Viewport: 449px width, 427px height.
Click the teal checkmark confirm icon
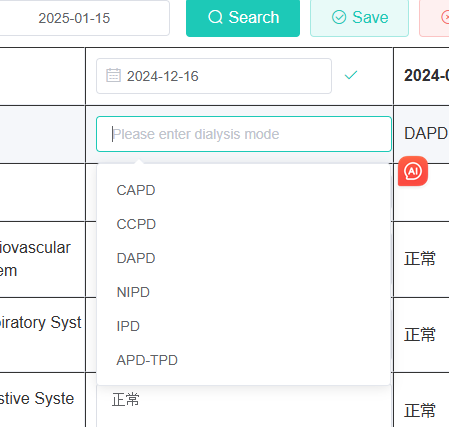click(351, 75)
